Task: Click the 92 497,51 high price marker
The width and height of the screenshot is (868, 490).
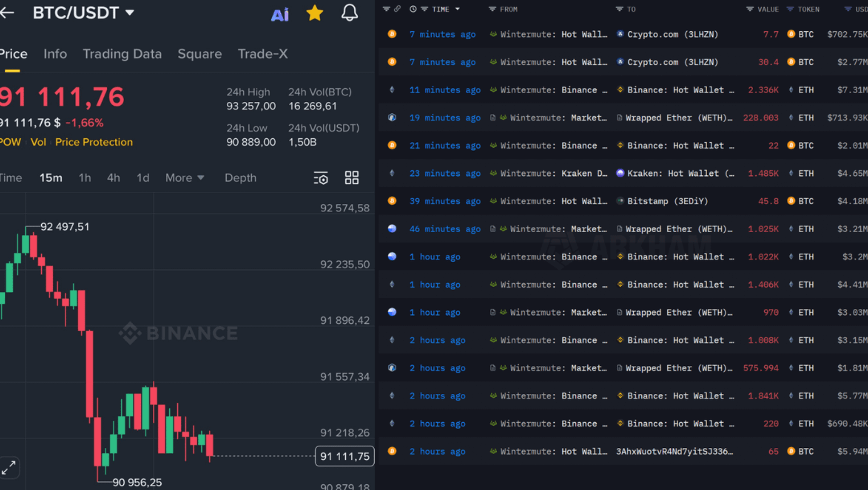Action: pos(65,227)
